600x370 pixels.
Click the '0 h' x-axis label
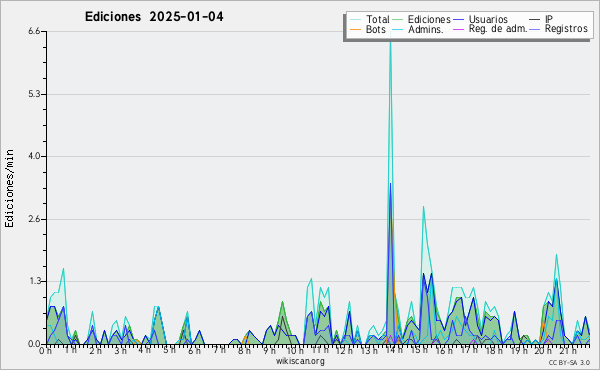46,350
